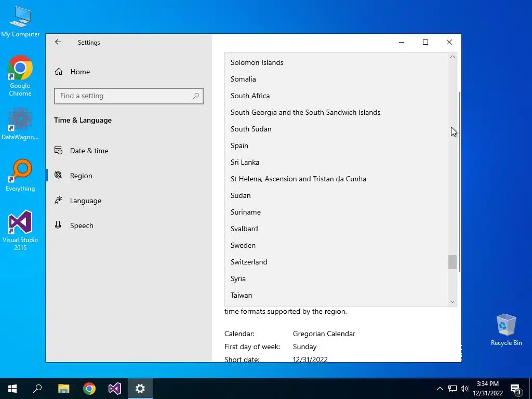The height and width of the screenshot is (399, 532).
Task: Select Svalbard in the list
Action: pyautogui.click(x=336, y=229)
